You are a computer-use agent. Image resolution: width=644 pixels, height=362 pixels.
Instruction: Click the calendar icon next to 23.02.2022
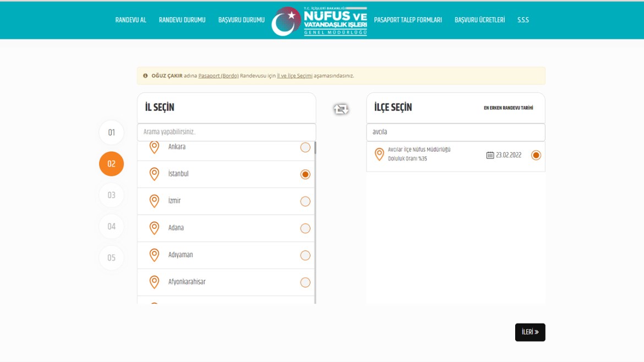pos(490,155)
